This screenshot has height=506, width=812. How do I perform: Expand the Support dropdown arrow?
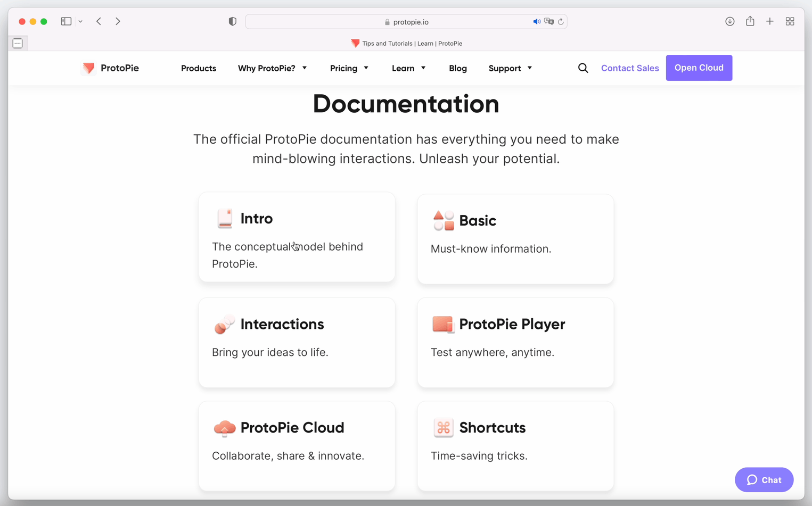(x=529, y=68)
